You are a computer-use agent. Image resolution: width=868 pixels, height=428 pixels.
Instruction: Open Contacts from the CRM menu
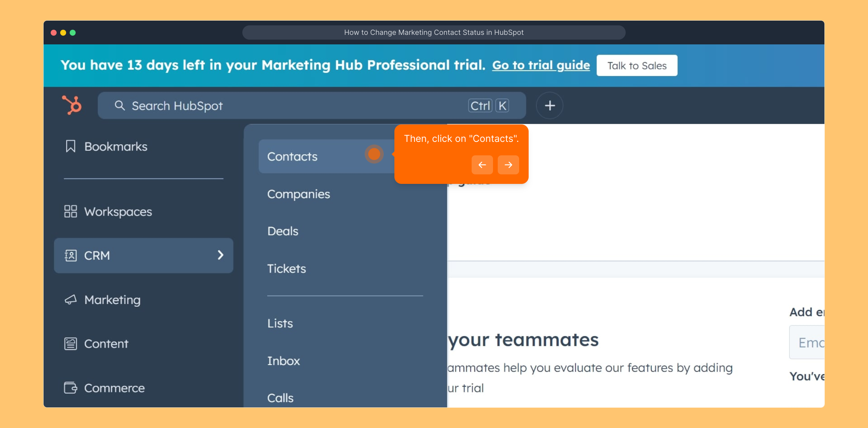[x=293, y=157]
